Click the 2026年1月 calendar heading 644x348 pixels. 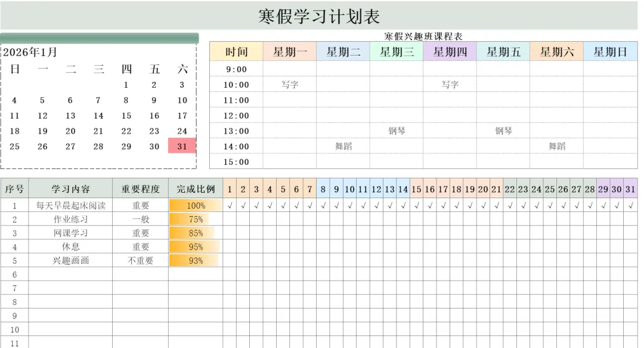[x=30, y=53]
